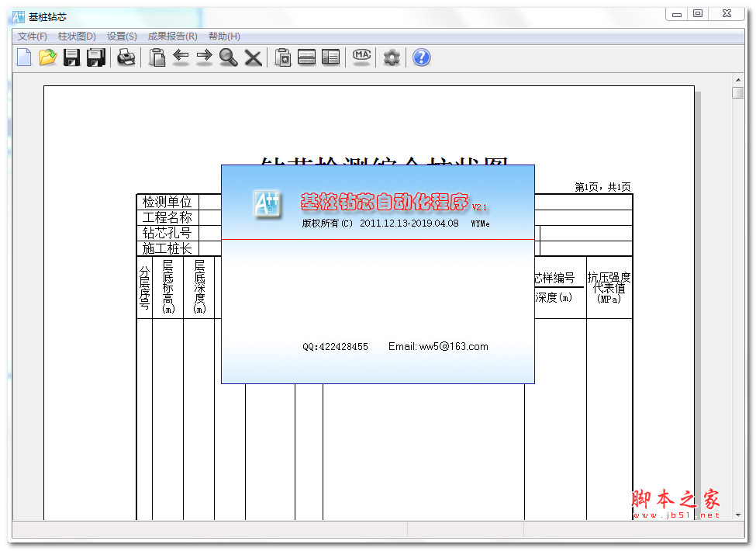Go to next with right arrow icon
This screenshot has width=756, height=551.
tap(205, 57)
